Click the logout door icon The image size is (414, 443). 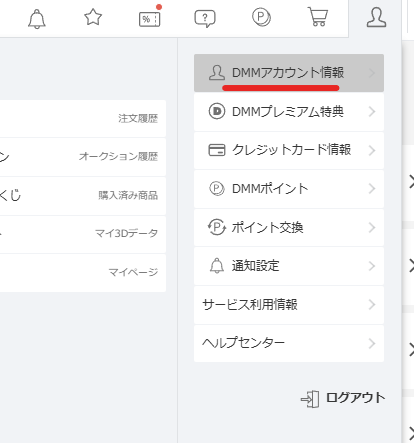pos(310,399)
